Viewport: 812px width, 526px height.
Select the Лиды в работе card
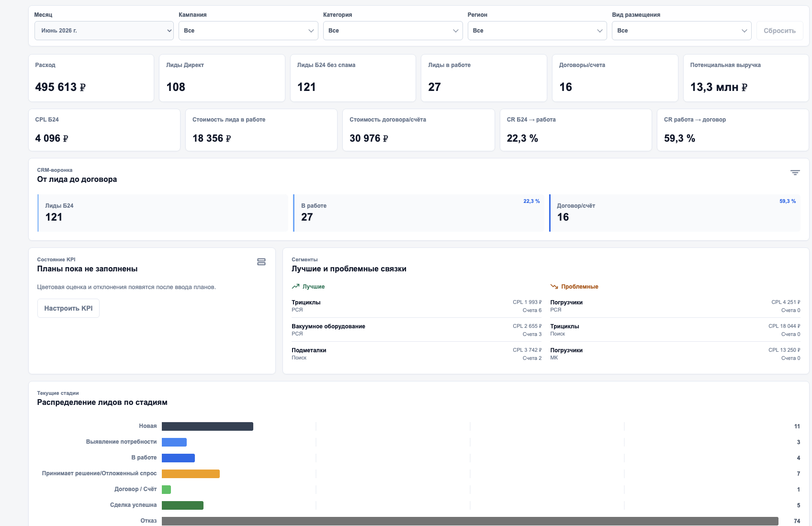coord(484,78)
